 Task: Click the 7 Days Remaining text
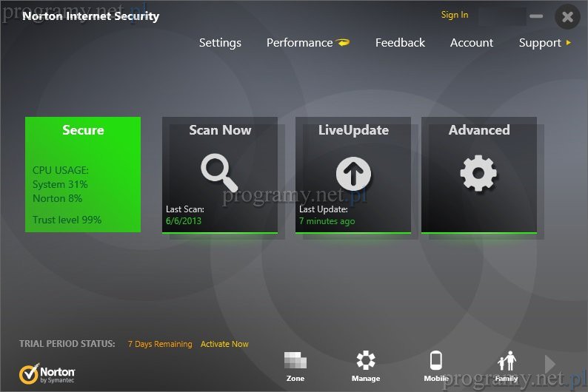pyautogui.click(x=159, y=344)
